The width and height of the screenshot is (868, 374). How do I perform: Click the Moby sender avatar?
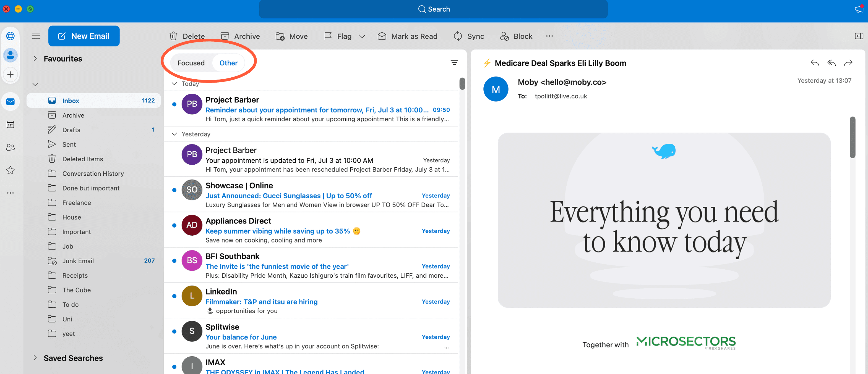[496, 89]
